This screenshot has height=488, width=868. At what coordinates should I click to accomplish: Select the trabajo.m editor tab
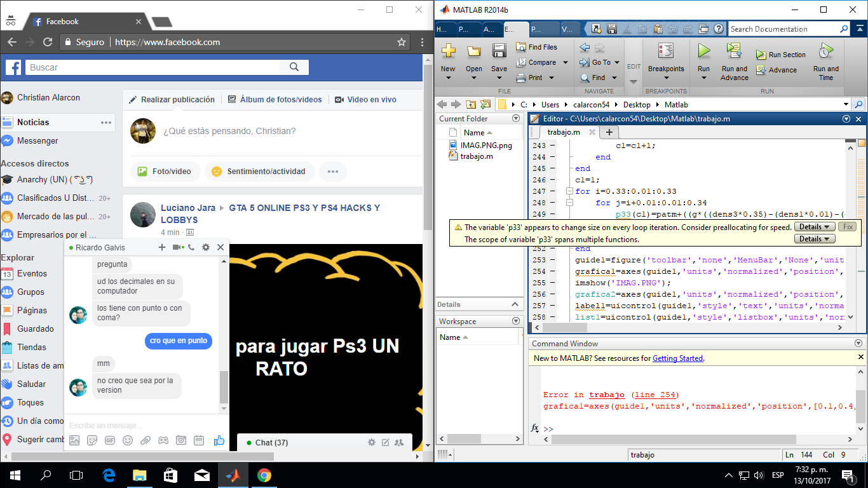(x=564, y=132)
